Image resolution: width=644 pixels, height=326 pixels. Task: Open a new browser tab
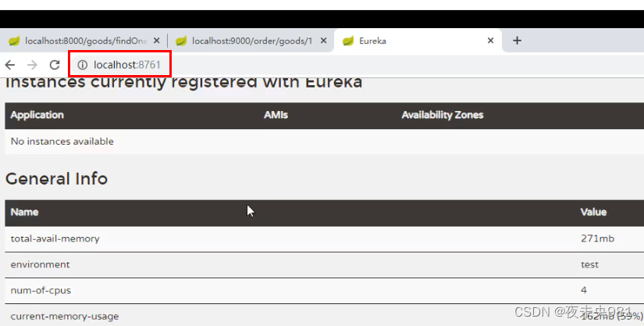coord(517,41)
